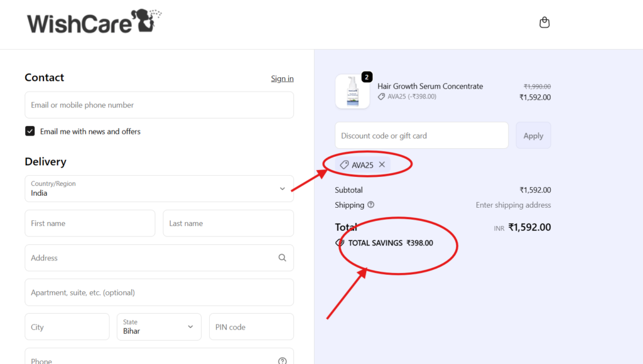
Task: Click the WishCare logo
Action: [94, 22]
